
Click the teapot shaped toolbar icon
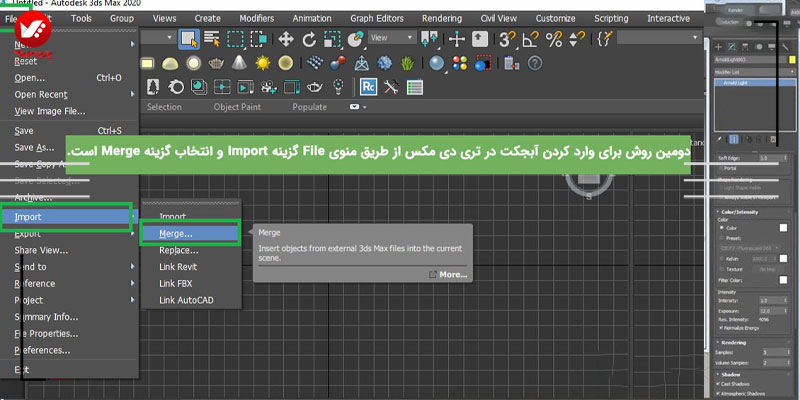216,63
